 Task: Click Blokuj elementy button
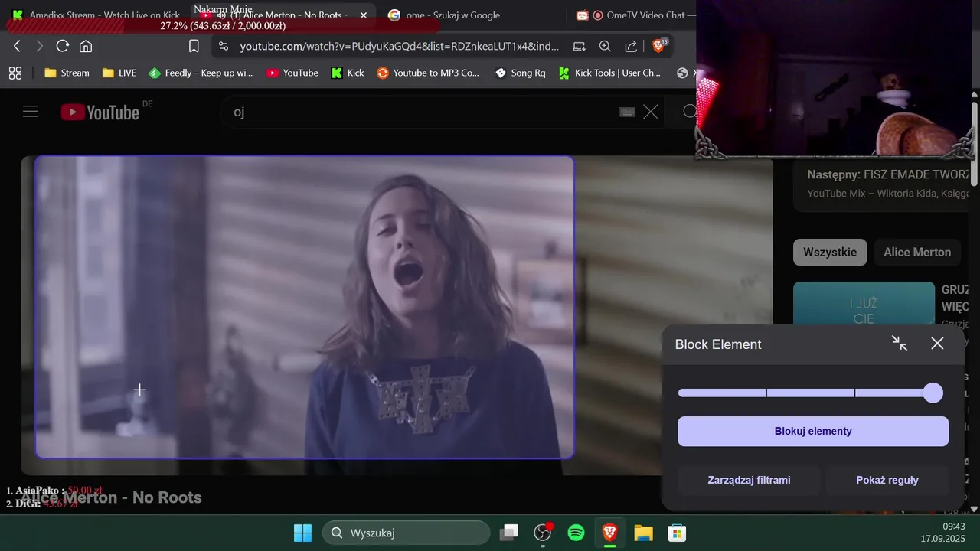tap(813, 431)
